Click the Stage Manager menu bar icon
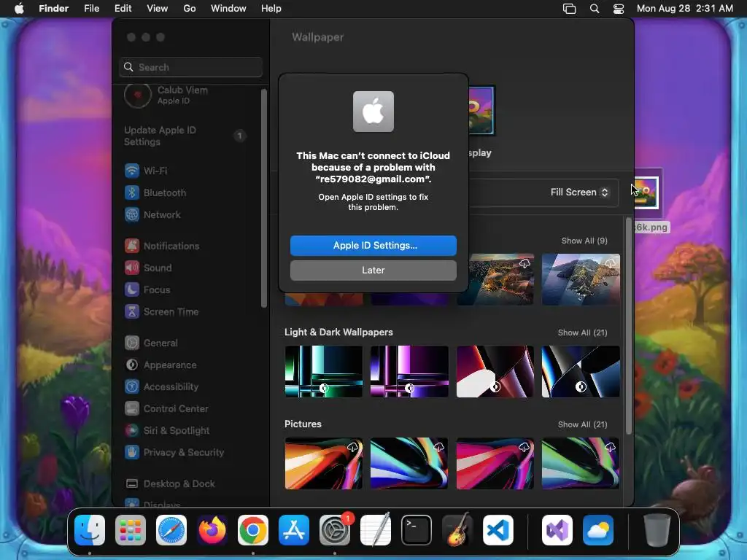The height and width of the screenshot is (560, 747). point(569,9)
